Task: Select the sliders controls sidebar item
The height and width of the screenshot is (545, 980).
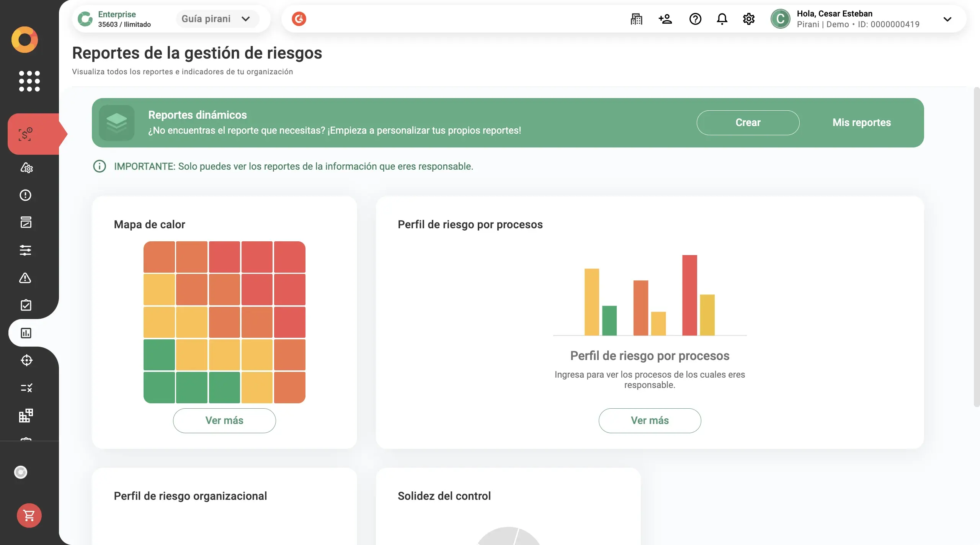Action: (x=26, y=250)
